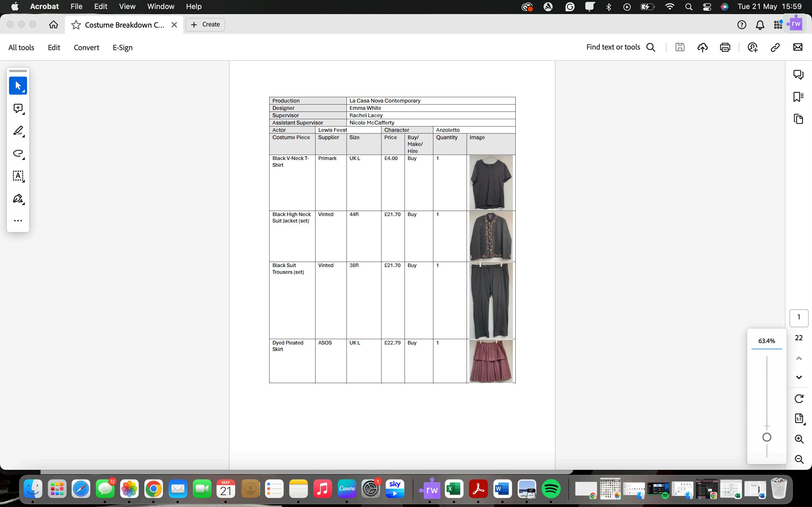Click the zoom level slider handle
This screenshot has width=812, height=507.
click(767, 437)
